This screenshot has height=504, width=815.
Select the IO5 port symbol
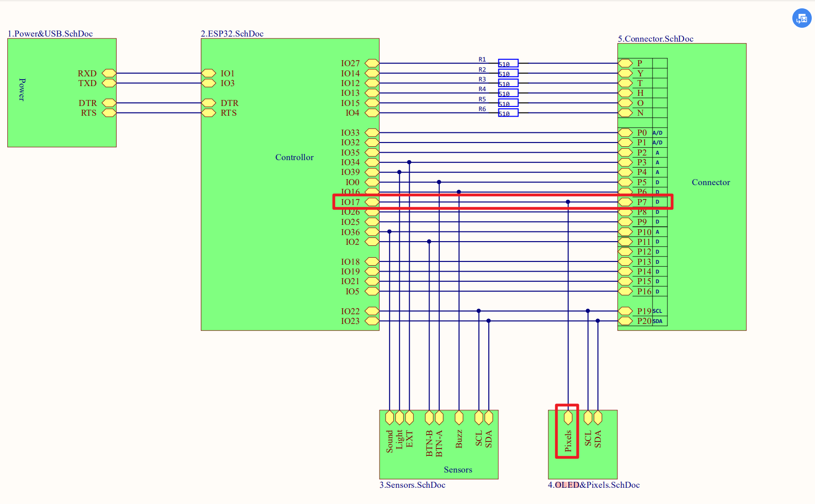point(372,291)
